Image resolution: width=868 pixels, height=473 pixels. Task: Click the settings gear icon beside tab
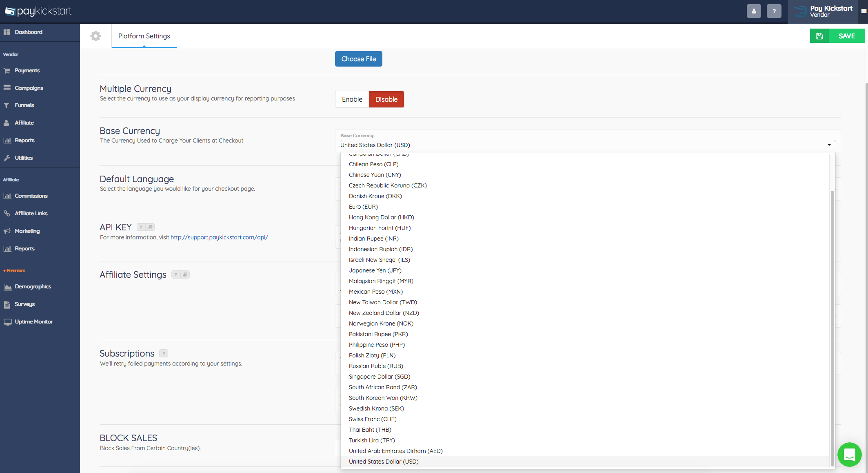coord(95,36)
